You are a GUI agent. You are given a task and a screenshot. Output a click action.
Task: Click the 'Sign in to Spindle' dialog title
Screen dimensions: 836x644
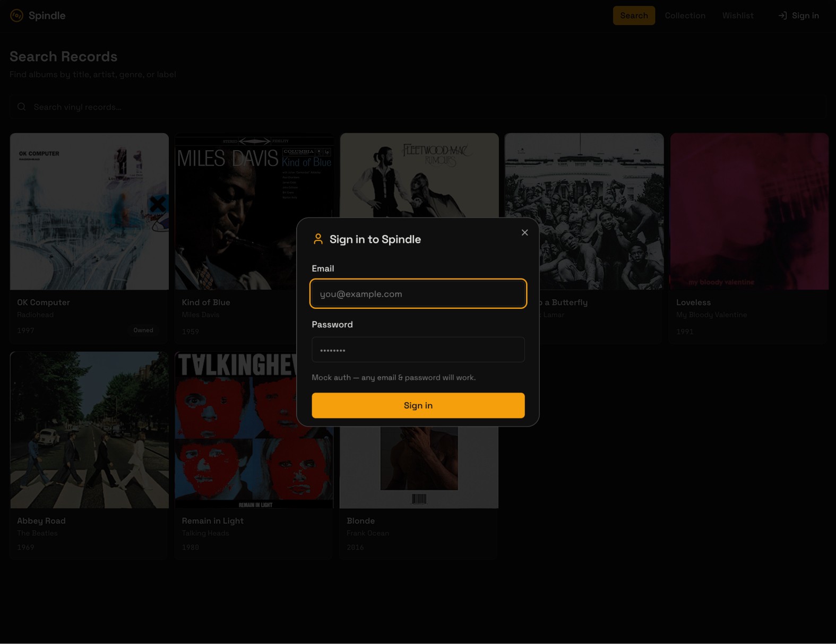pos(375,239)
